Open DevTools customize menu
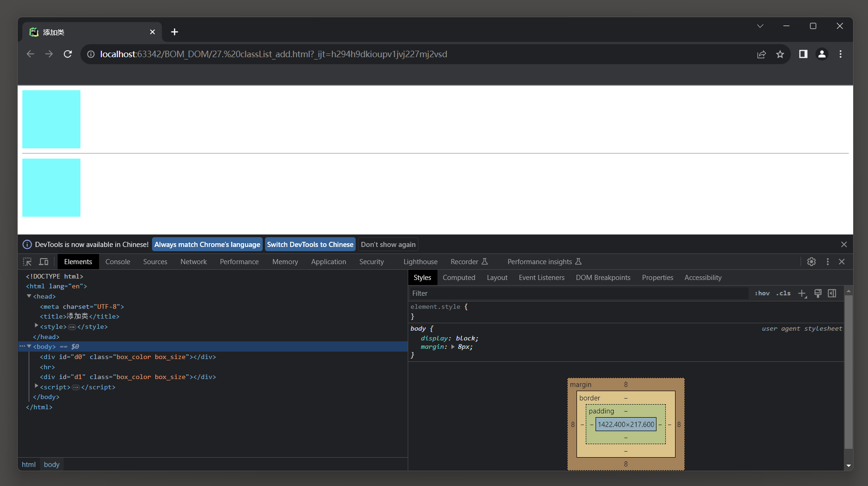Screen dimensions: 868x486 [x=828, y=262]
